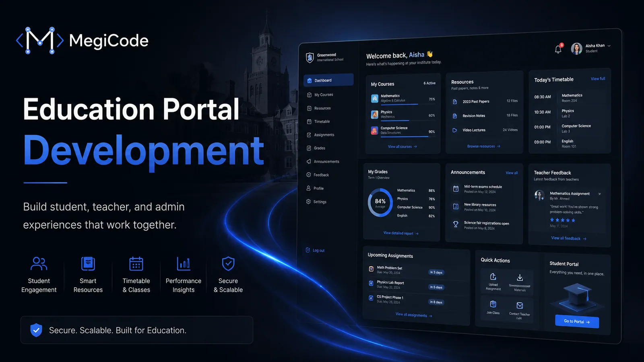Screen dimensions: 644x362
Task: Click the In 5 days badge
Action: point(436,287)
